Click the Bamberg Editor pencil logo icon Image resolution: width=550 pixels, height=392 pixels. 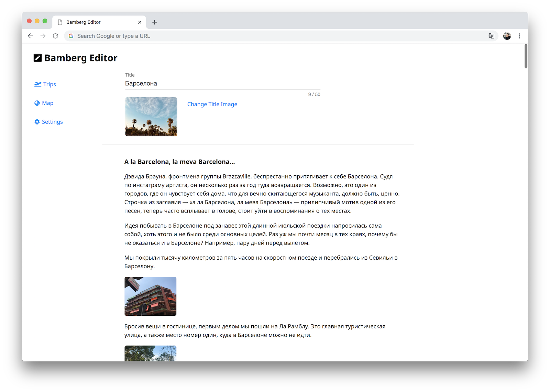coord(37,58)
